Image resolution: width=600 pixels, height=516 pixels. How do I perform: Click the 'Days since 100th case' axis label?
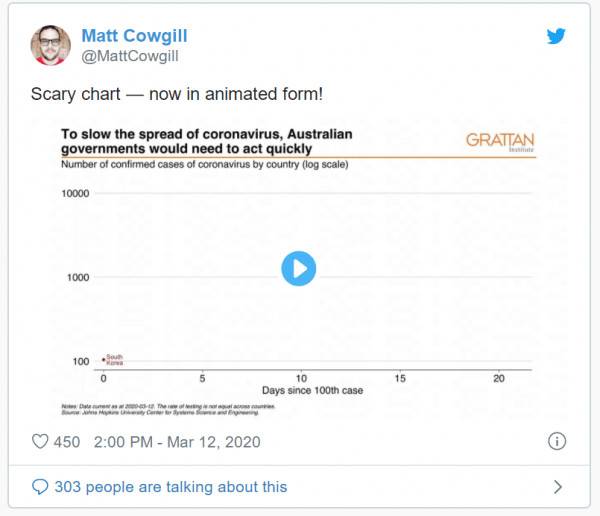[x=312, y=390]
